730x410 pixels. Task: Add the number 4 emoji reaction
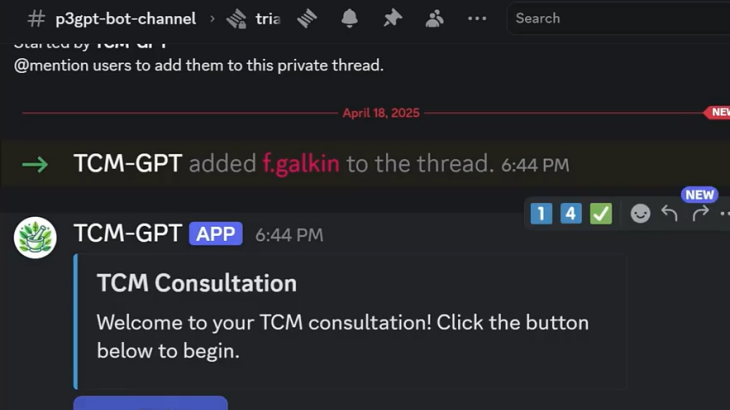pyautogui.click(x=571, y=214)
